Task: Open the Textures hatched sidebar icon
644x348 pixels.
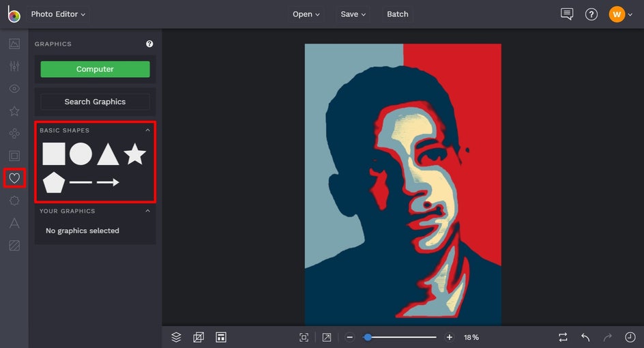Action: coord(14,245)
